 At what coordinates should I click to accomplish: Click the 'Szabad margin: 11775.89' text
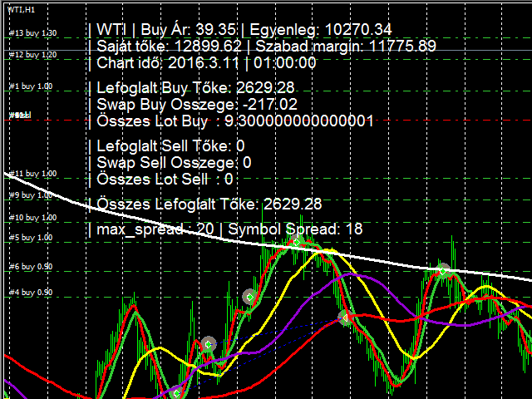point(346,47)
